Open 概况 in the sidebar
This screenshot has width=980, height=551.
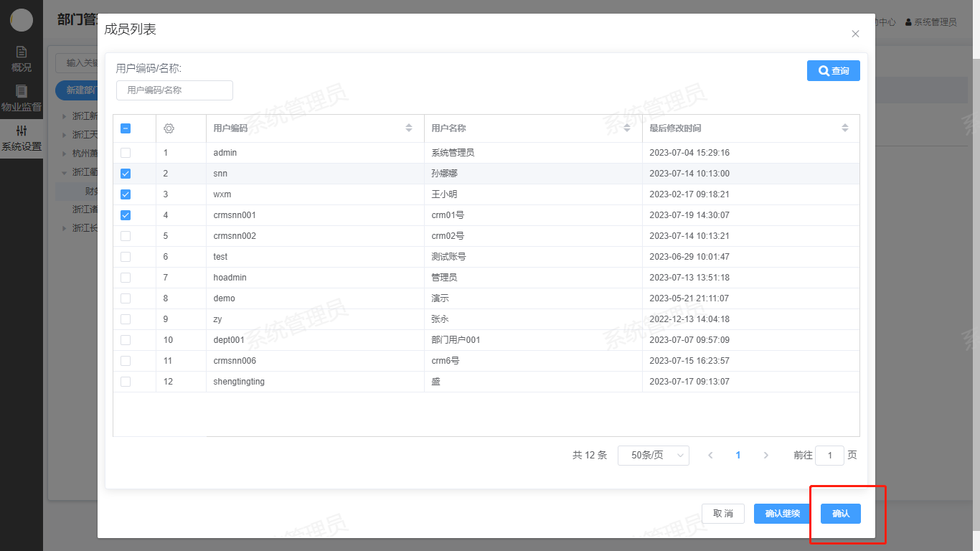[22, 59]
